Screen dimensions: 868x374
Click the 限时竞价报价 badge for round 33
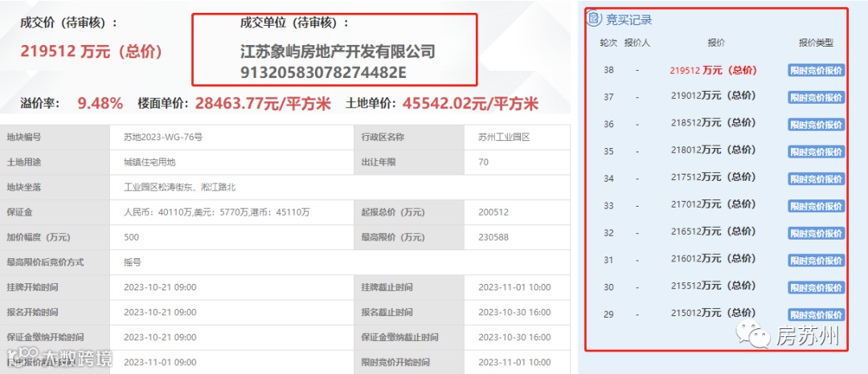click(817, 206)
